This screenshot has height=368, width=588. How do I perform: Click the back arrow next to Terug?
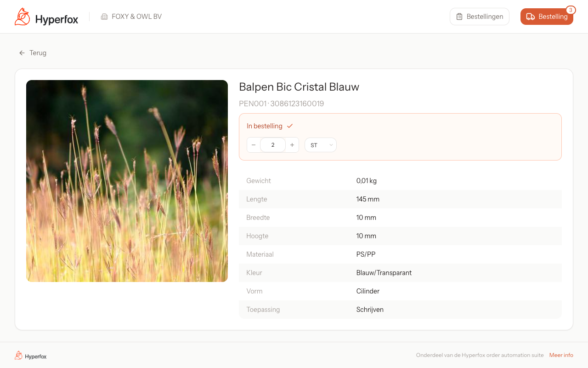coord(22,52)
